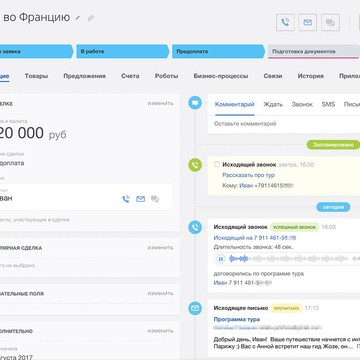The width and height of the screenshot is (360, 360).
Task: Switch to the Товары tab
Action: (x=36, y=76)
